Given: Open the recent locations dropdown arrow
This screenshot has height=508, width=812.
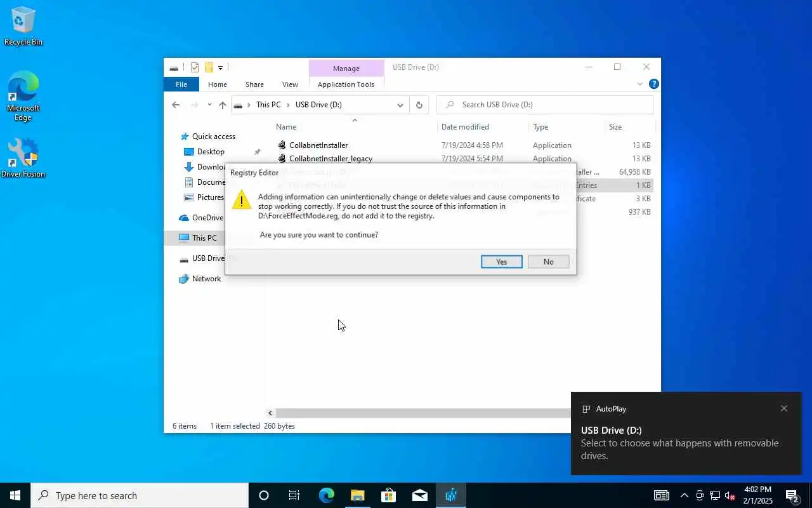Looking at the screenshot, I should tap(209, 105).
